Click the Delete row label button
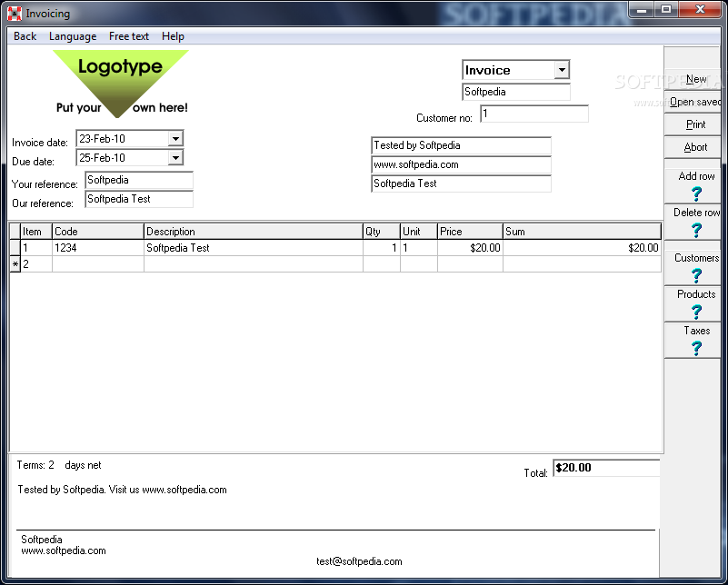Image resolution: width=728 pixels, height=585 pixels. tap(696, 212)
